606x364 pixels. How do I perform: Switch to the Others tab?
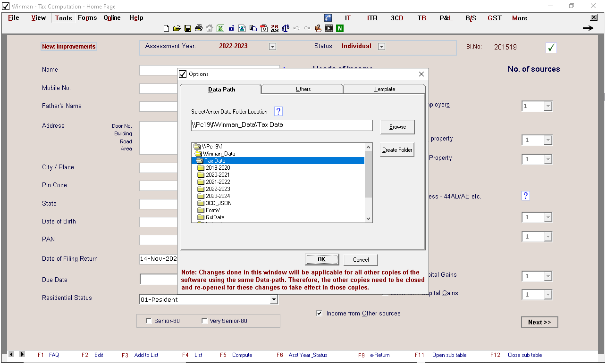[x=303, y=89]
